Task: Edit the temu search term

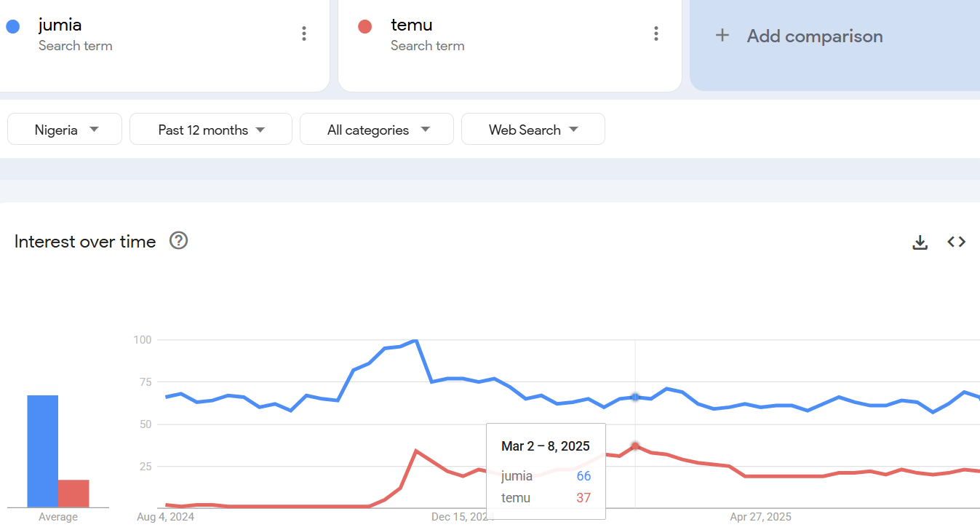Action: click(412, 25)
